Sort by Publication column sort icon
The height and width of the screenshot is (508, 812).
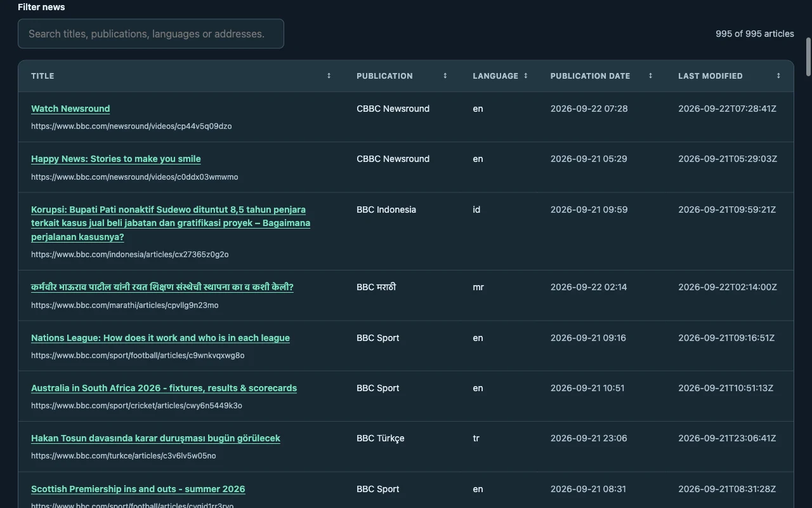445,76
